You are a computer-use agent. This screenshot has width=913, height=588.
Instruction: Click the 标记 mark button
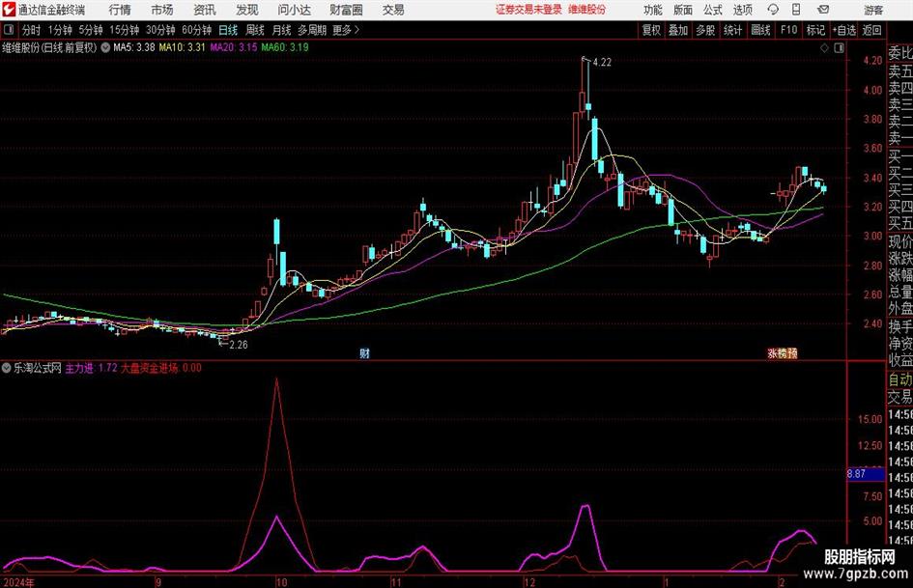click(815, 30)
